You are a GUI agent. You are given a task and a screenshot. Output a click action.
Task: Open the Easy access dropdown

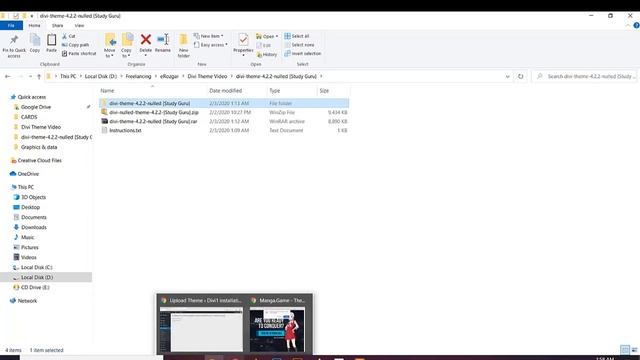pos(211,45)
